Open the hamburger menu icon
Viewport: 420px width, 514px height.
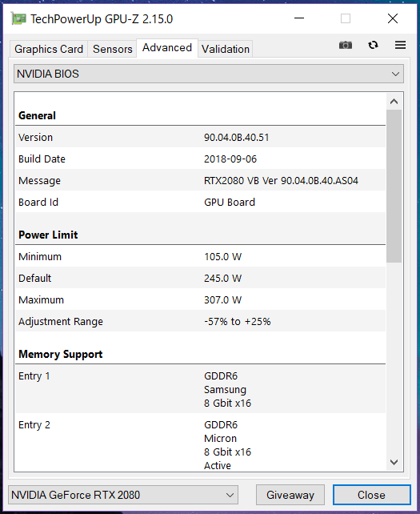pyautogui.click(x=400, y=45)
